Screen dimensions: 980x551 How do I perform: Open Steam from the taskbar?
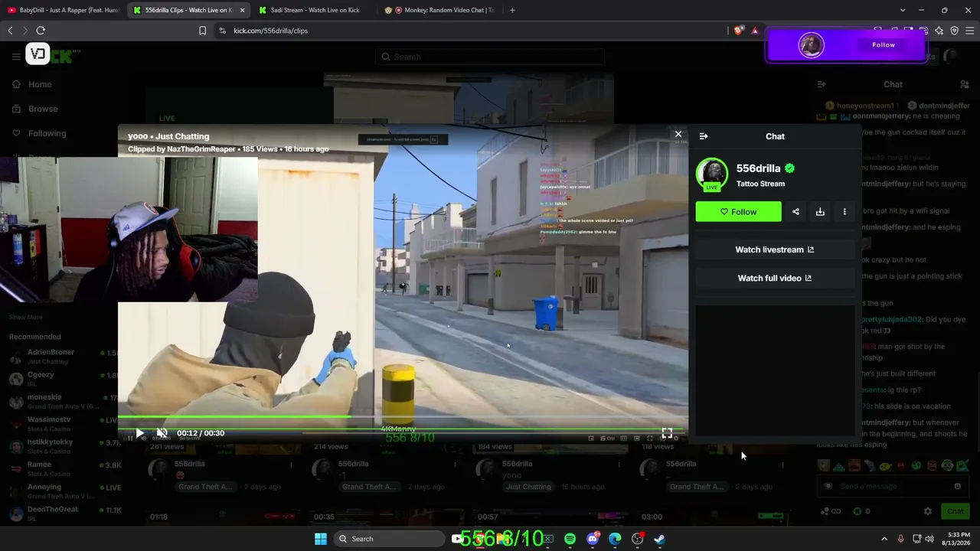tap(659, 539)
